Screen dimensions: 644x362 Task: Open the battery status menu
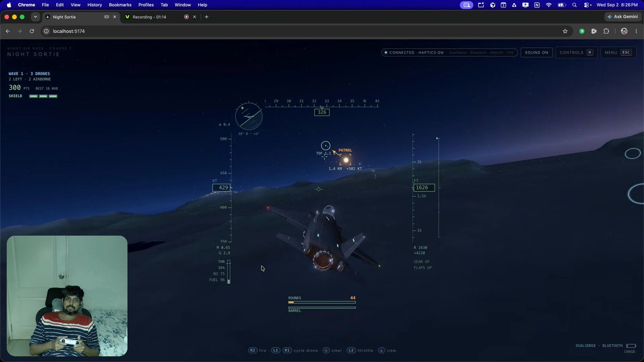(x=562, y=4)
